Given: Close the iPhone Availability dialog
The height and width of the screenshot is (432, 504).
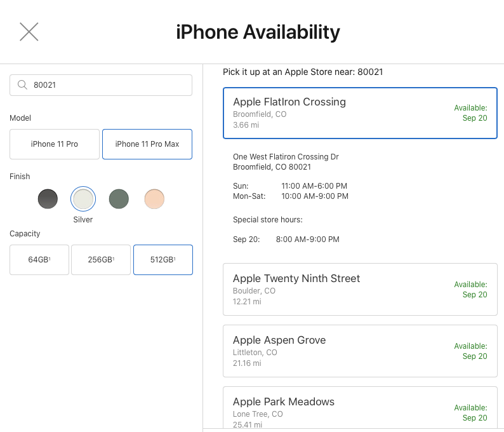Looking at the screenshot, I should pos(29,32).
